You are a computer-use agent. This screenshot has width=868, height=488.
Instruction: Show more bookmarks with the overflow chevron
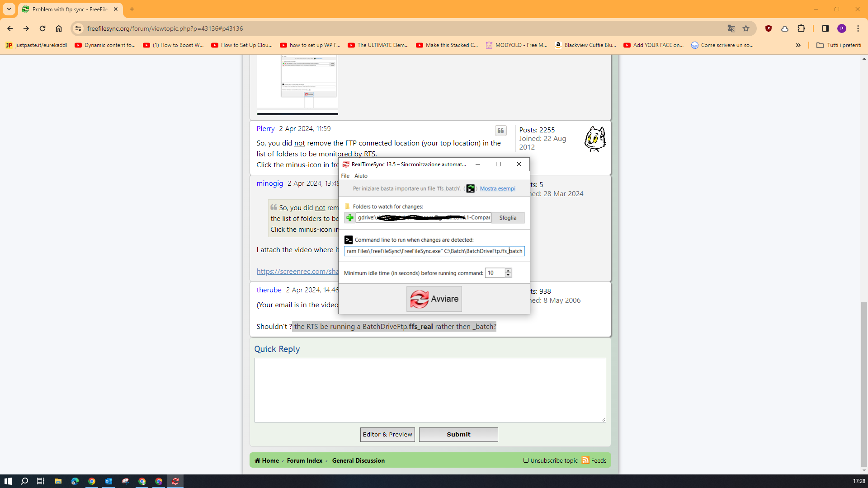[x=798, y=45]
